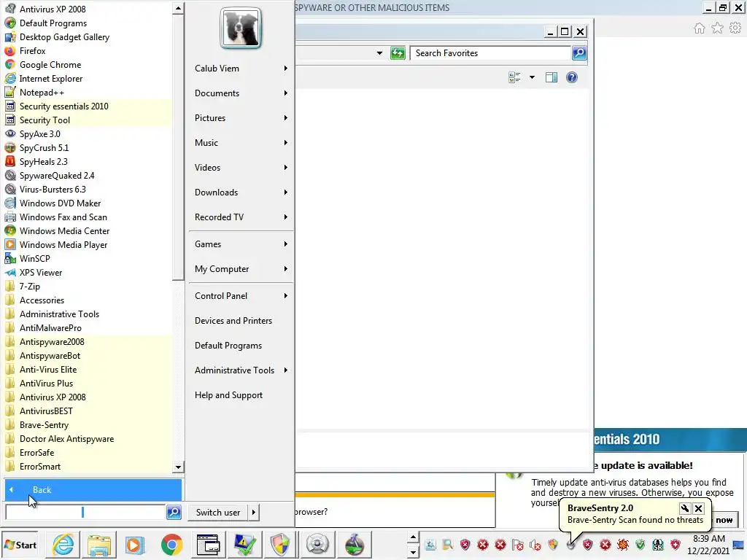
Task: Open the view options dropdown arrow in Explorer
Action: click(x=532, y=77)
